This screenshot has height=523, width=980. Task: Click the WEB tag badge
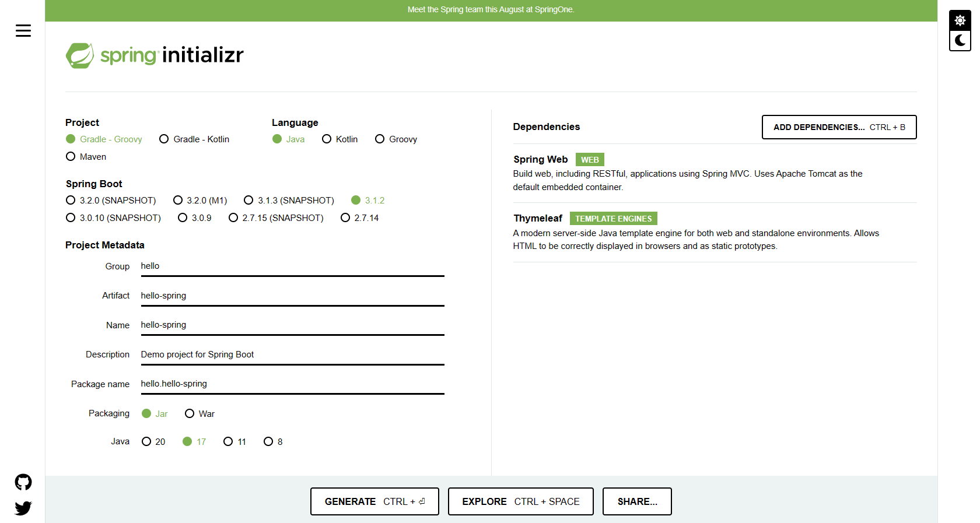click(590, 160)
